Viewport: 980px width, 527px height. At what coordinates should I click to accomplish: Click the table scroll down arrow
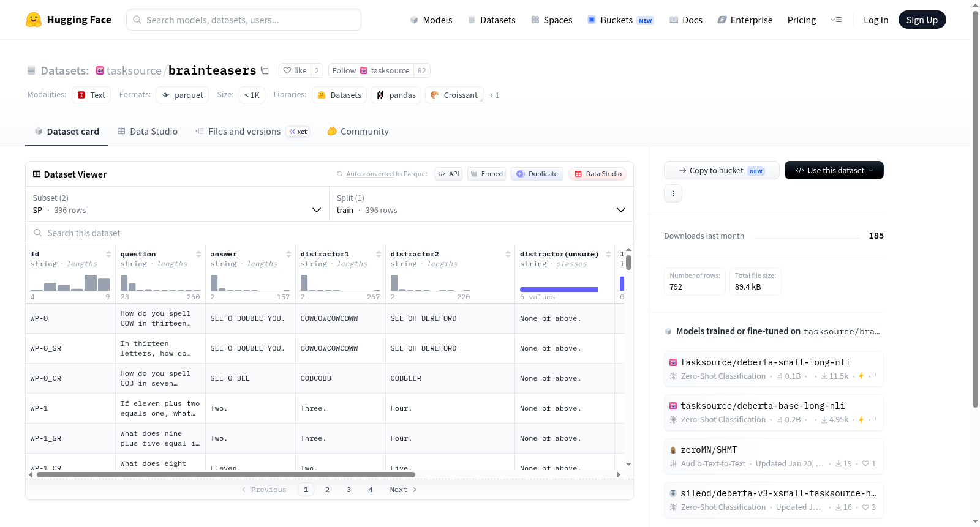[628, 464]
